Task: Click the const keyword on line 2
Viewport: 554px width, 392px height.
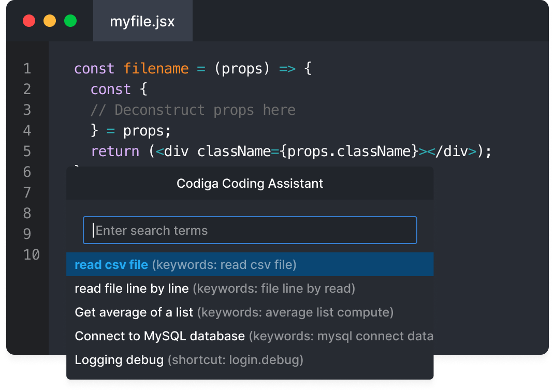Action: (x=111, y=89)
